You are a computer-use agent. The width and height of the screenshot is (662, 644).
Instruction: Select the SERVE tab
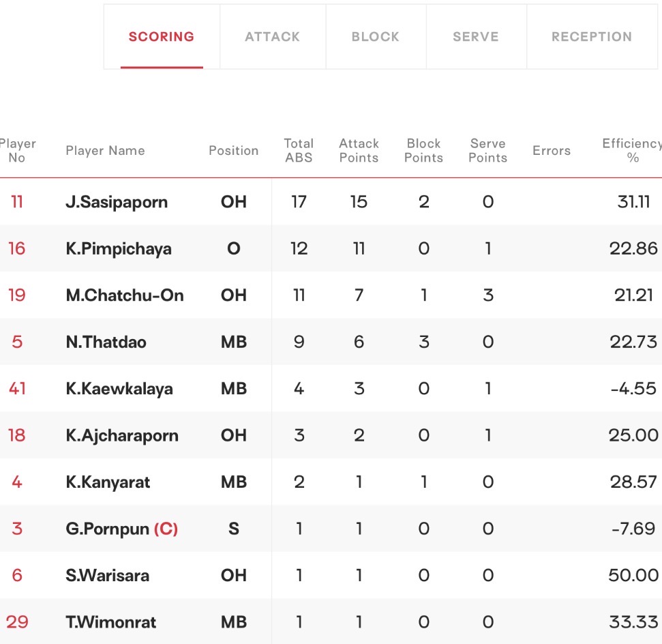coord(477,37)
